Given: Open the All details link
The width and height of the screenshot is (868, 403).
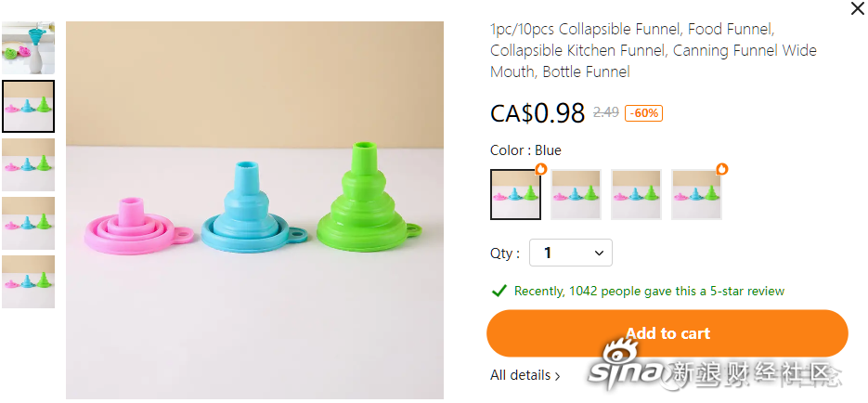Looking at the screenshot, I should click(525, 375).
